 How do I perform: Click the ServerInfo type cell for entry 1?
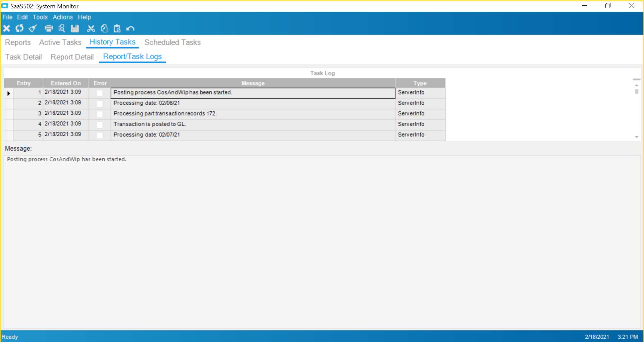click(x=420, y=93)
